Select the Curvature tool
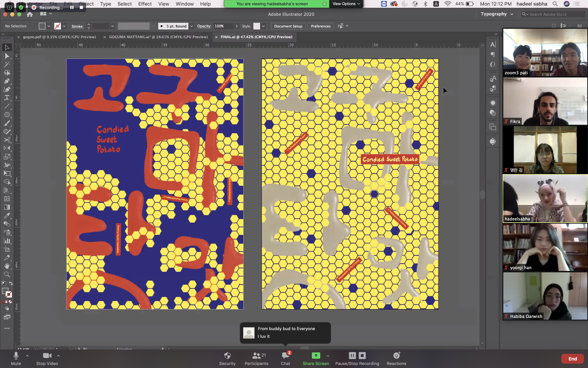The height and width of the screenshot is (368, 588). (x=7, y=89)
